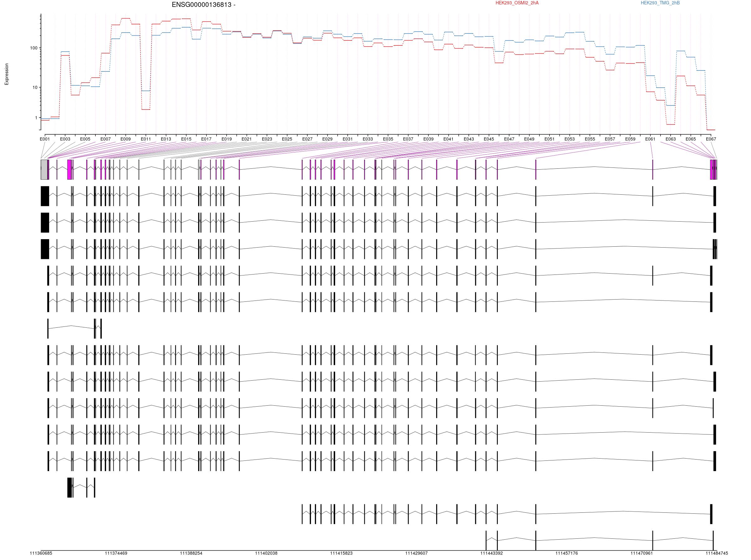The width and height of the screenshot is (751, 560).
Task: Select exon label E027
Action: tap(307, 139)
